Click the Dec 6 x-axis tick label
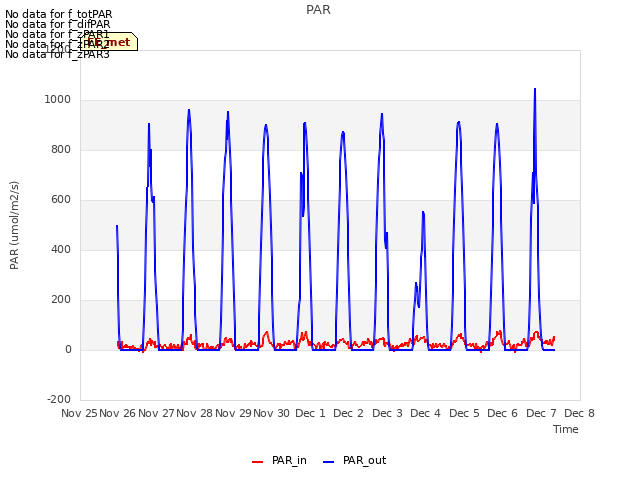 coord(502,413)
